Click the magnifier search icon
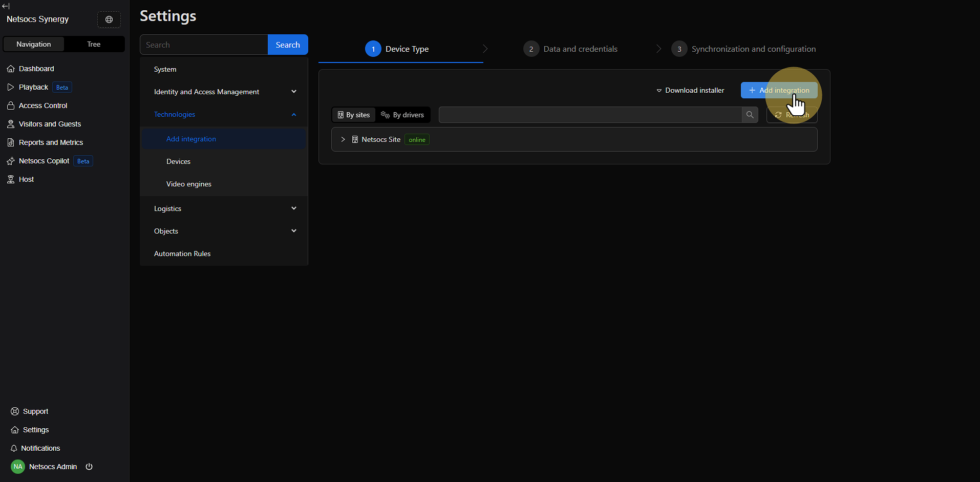 point(750,115)
